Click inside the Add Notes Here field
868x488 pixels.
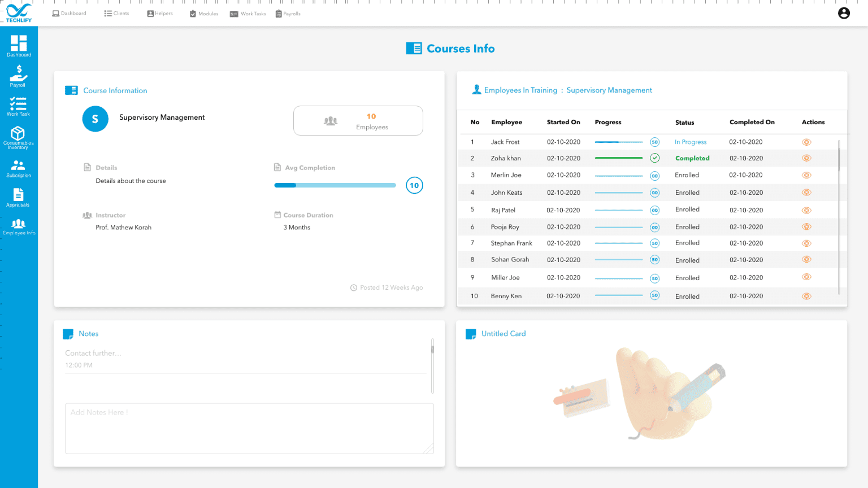[249, 428]
